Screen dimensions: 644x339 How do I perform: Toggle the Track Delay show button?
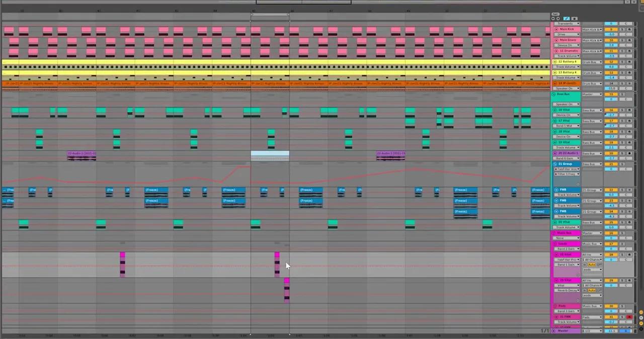click(x=641, y=328)
